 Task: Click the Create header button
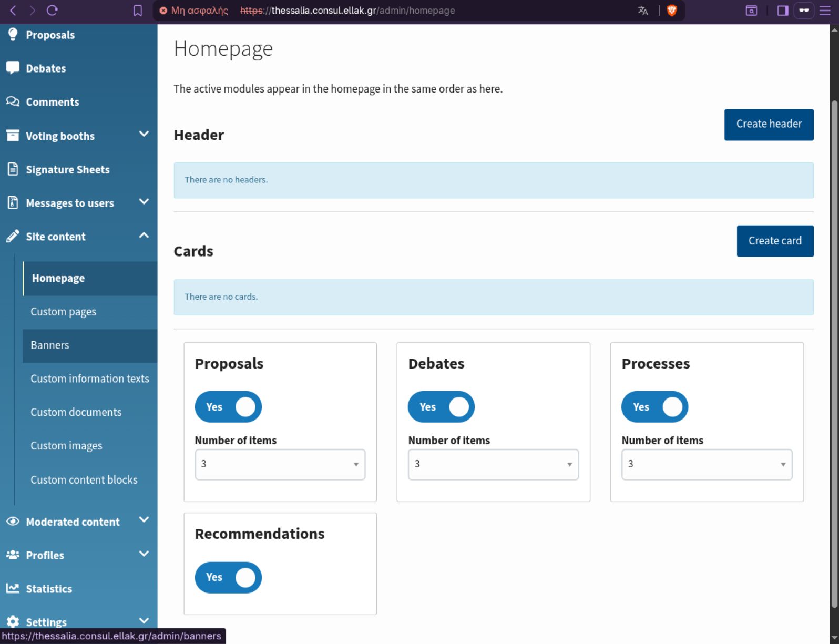pos(769,125)
